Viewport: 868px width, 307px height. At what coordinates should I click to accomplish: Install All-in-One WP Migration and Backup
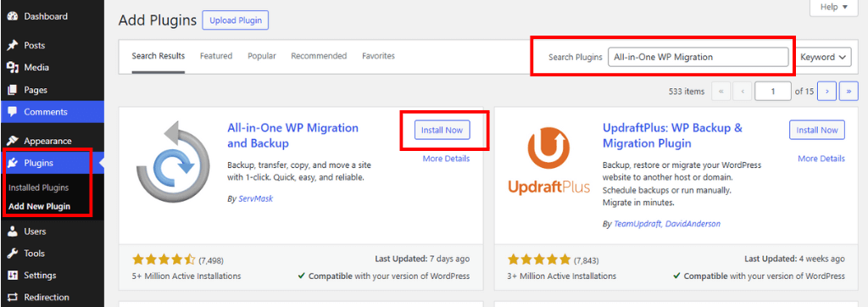tap(442, 131)
